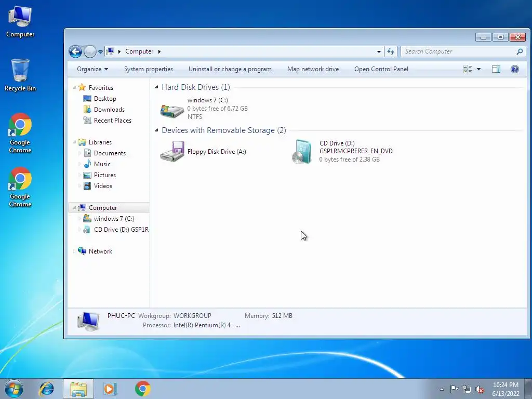This screenshot has height=399, width=532.
Task: Change your view icon button
Action: coord(468,69)
